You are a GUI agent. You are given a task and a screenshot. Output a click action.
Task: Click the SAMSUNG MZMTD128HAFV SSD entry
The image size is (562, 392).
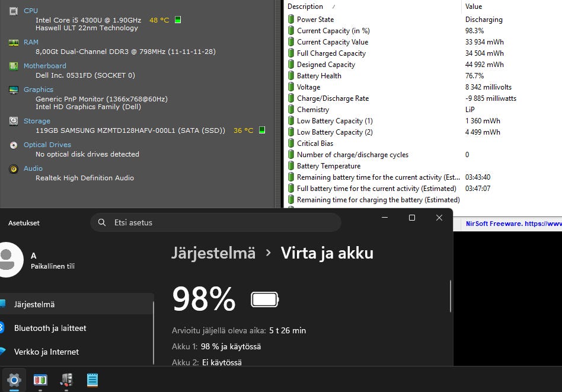coord(130,130)
